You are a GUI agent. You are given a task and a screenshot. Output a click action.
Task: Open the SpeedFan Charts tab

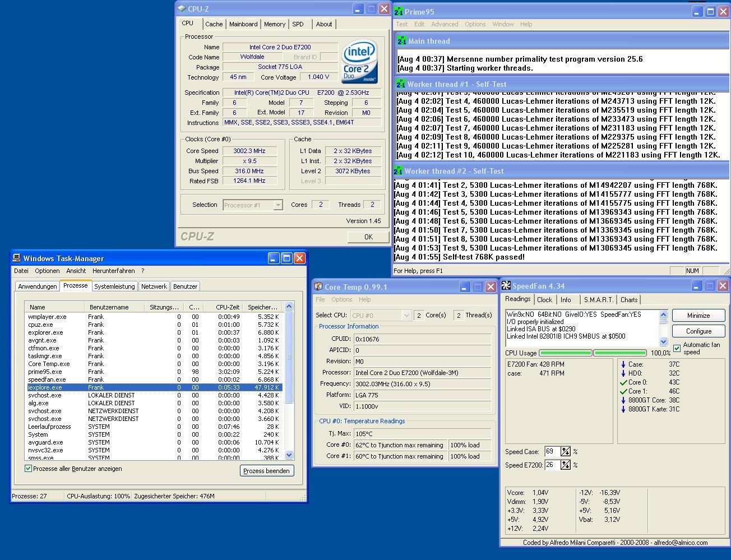(629, 300)
